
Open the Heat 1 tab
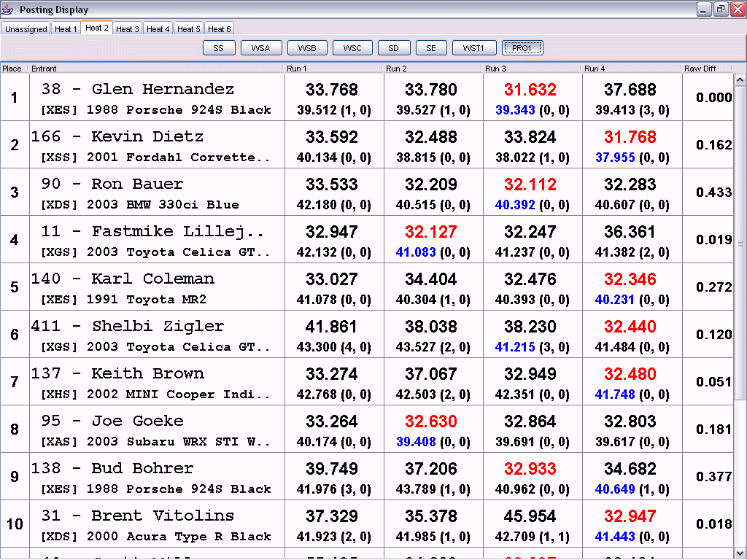tap(65, 29)
